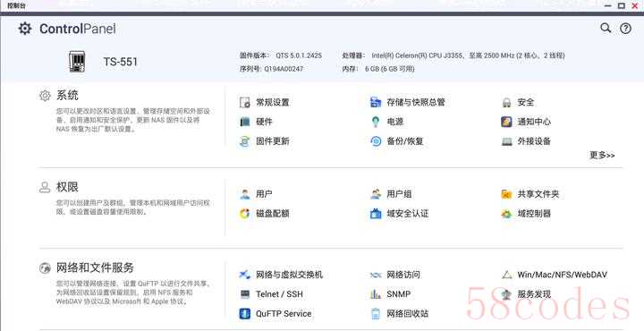
Task: Open the 硬件 icon
Action: [x=245, y=122]
